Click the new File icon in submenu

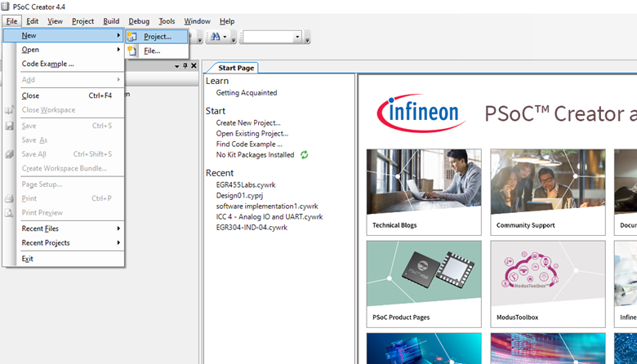[132, 51]
